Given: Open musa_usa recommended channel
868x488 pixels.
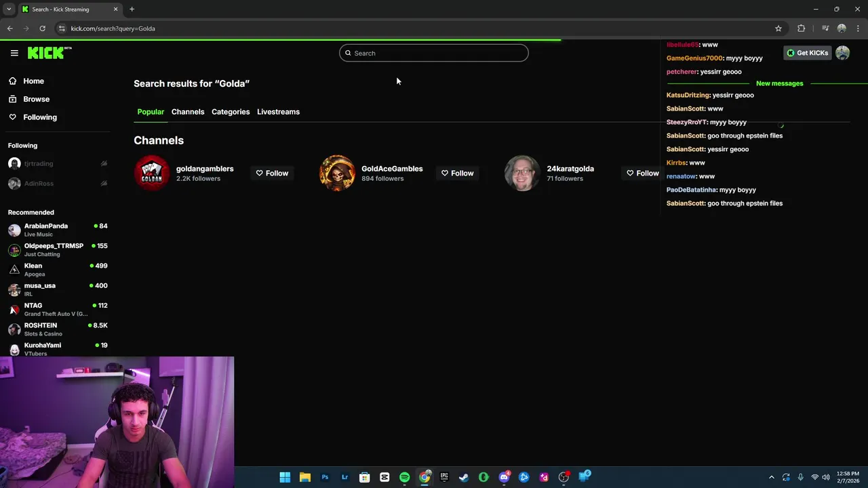Looking at the screenshot, I should click(x=57, y=289).
